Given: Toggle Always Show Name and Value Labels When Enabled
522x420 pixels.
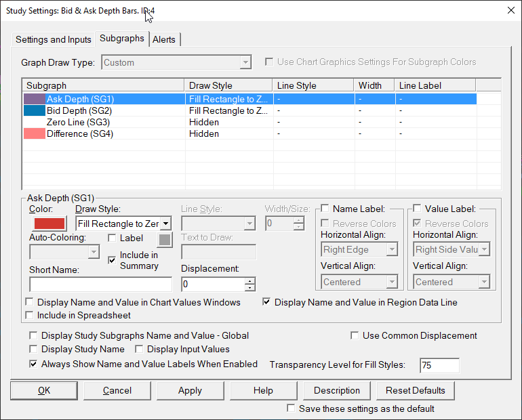Looking at the screenshot, I should 33,364.
